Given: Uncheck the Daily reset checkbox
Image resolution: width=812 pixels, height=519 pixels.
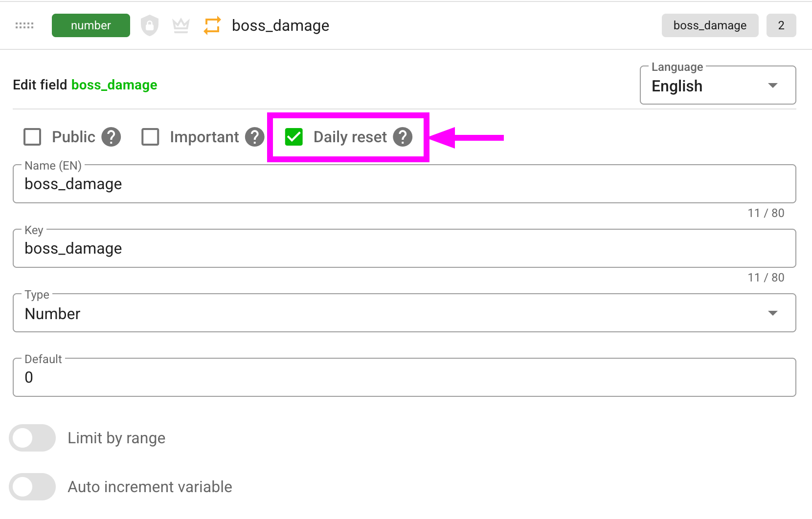Looking at the screenshot, I should tap(294, 137).
